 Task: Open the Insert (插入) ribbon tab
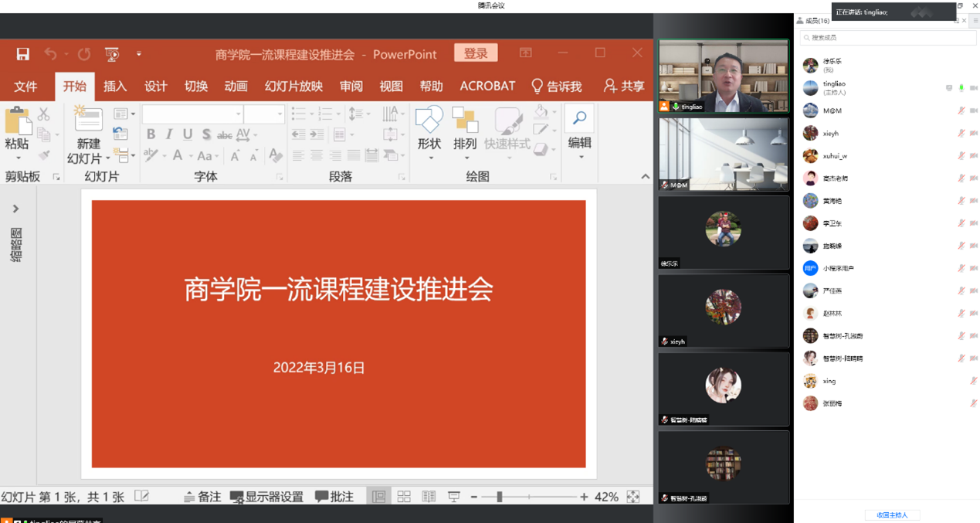(115, 87)
